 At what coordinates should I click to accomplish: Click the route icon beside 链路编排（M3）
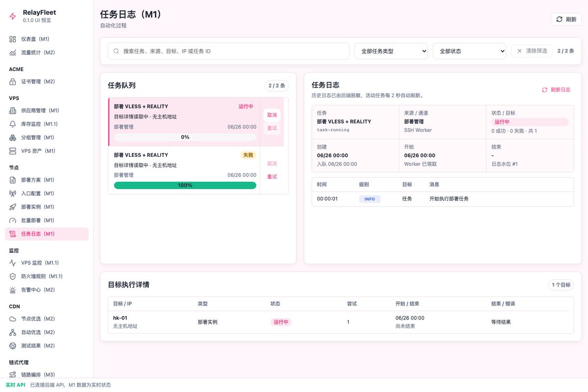click(x=13, y=375)
